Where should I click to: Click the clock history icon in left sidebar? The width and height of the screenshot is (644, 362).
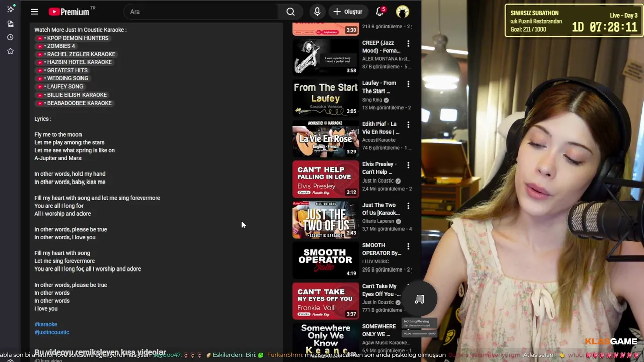10,37
